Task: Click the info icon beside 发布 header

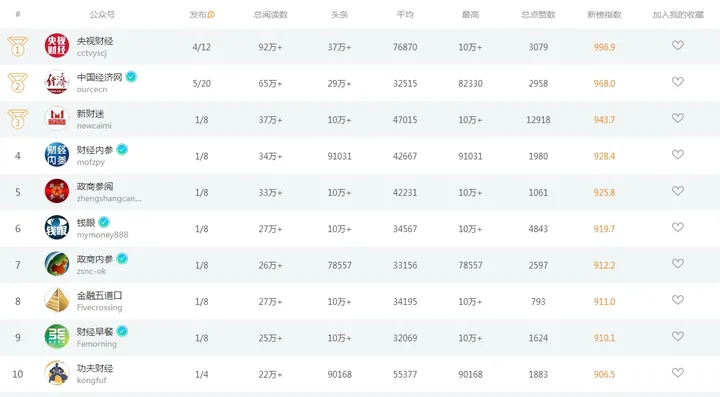Action: 211,15
